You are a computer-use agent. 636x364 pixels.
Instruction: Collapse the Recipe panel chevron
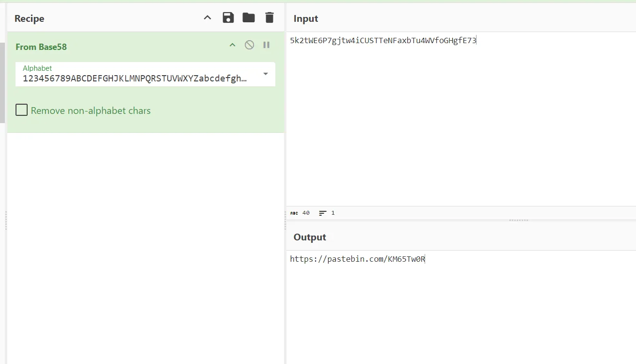[207, 18]
